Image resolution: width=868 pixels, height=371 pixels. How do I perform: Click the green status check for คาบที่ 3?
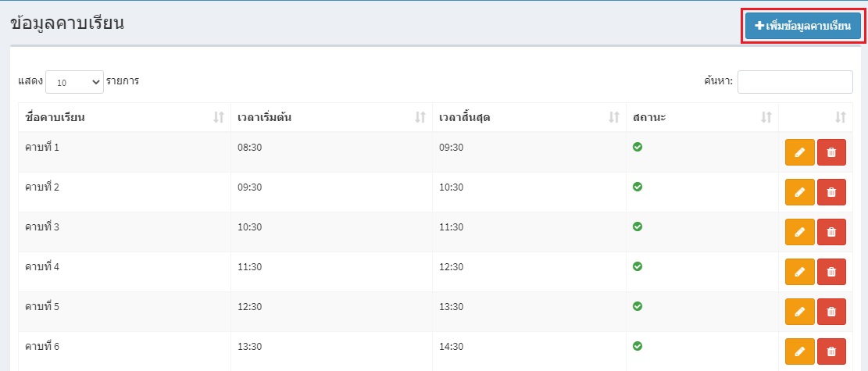pyautogui.click(x=638, y=227)
